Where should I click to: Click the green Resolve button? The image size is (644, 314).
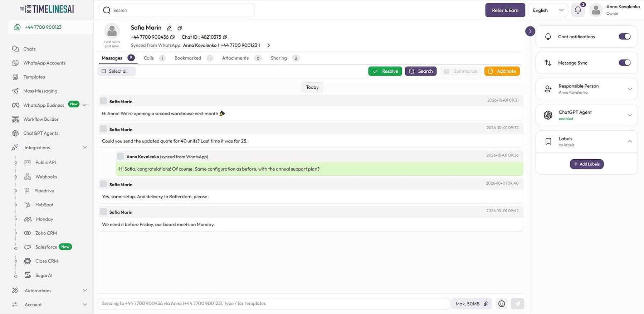click(x=385, y=71)
